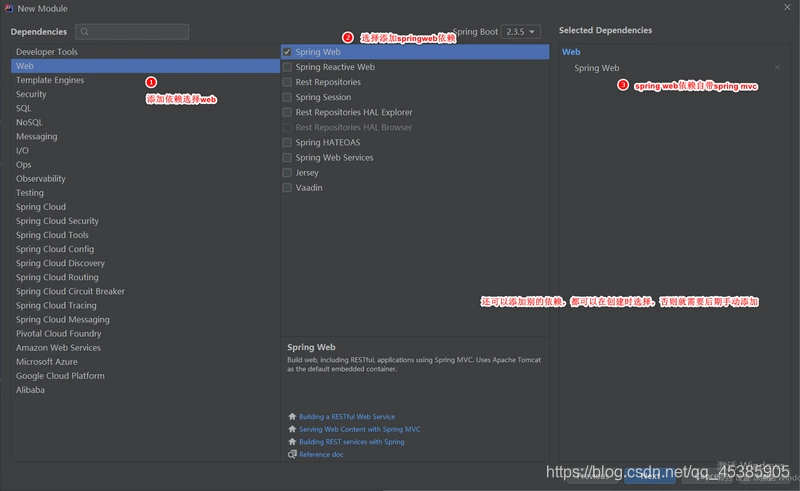This screenshot has height=491, width=800.
Task: Select the Microsoft Azure category
Action: [x=145, y=362]
